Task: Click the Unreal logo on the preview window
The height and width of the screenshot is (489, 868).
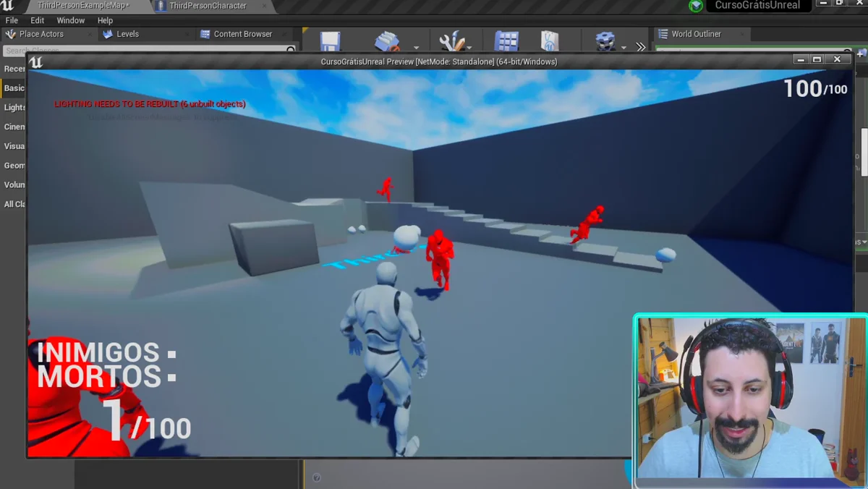Action: pyautogui.click(x=35, y=62)
